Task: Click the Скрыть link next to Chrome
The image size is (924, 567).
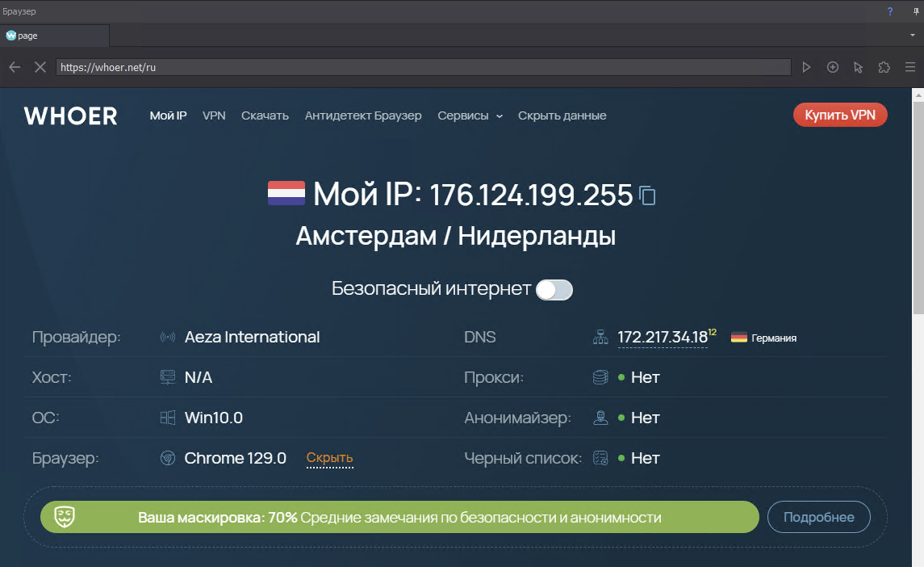Action: point(329,458)
